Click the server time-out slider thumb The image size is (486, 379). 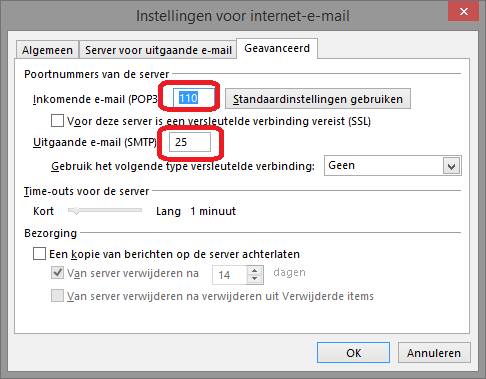[76, 211]
